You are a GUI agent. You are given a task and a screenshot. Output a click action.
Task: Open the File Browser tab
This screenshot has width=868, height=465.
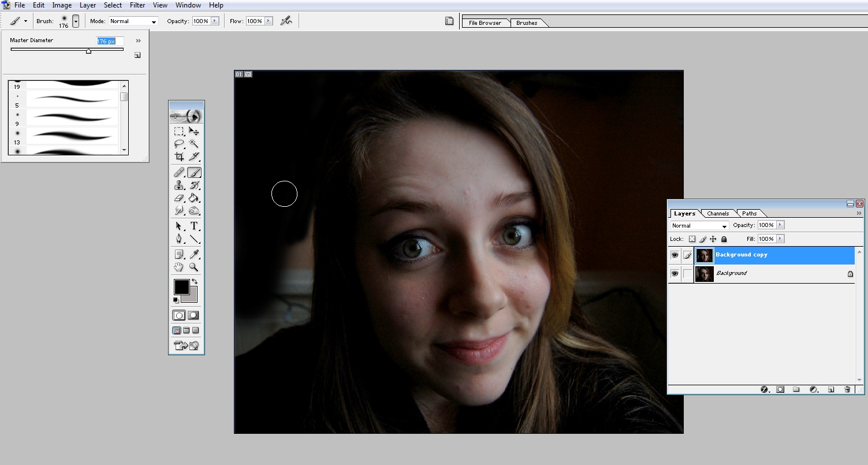click(x=485, y=23)
